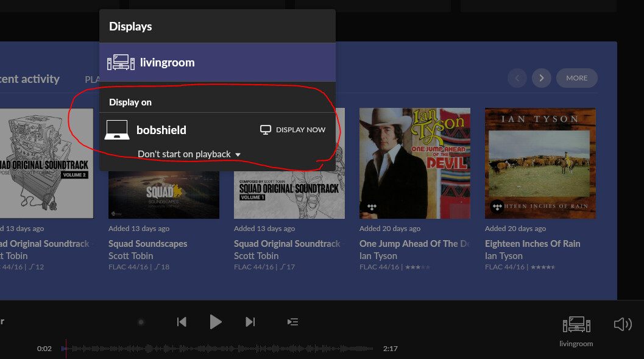Click the livingroom speaker system icon in popup
Viewport: 644px width, 359px height.
pos(121,62)
